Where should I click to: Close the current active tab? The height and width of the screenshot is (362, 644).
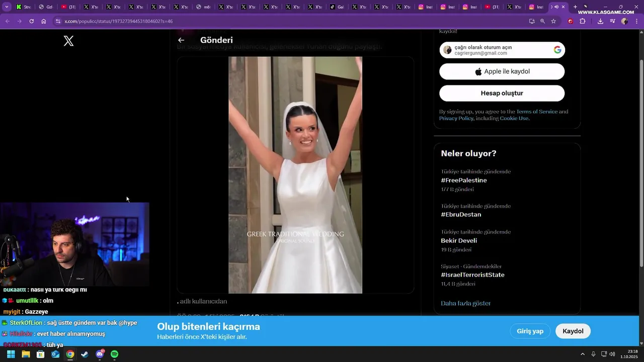point(563,7)
